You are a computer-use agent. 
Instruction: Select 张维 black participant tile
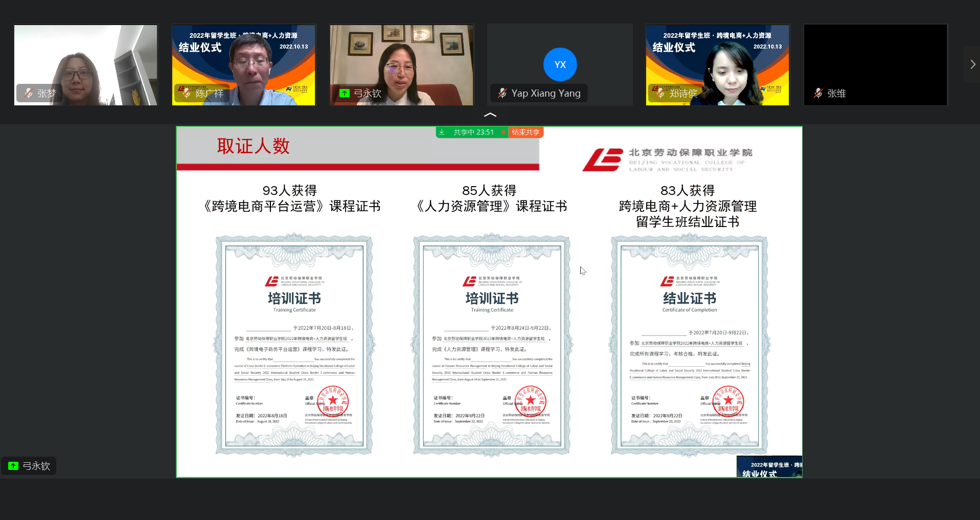click(x=876, y=65)
